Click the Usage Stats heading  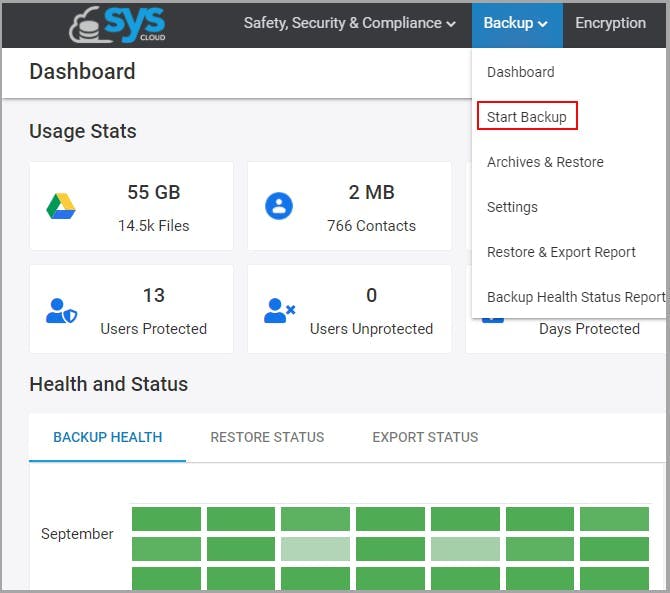pos(83,131)
